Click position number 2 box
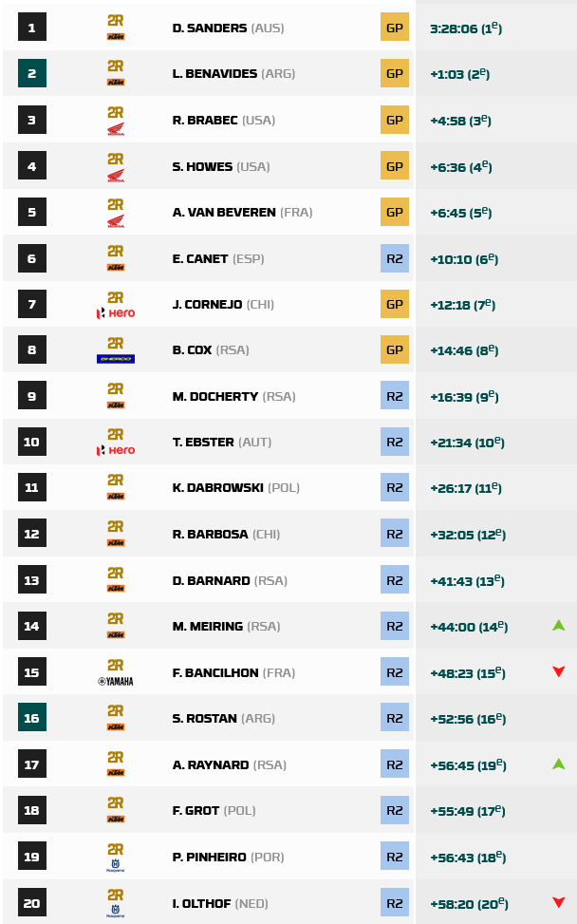The image size is (577, 924). click(31, 74)
